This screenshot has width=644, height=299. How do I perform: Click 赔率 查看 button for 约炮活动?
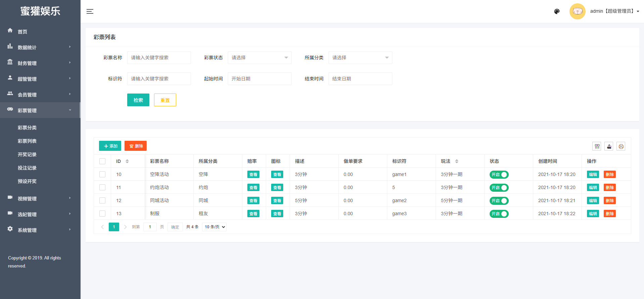(x=253, y=187)
